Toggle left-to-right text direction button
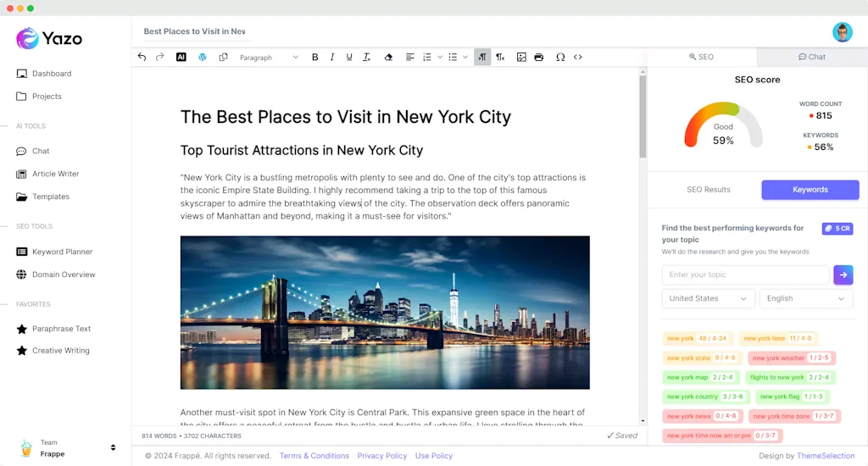The height and width of the screenshot is (466, 868). 482,58
